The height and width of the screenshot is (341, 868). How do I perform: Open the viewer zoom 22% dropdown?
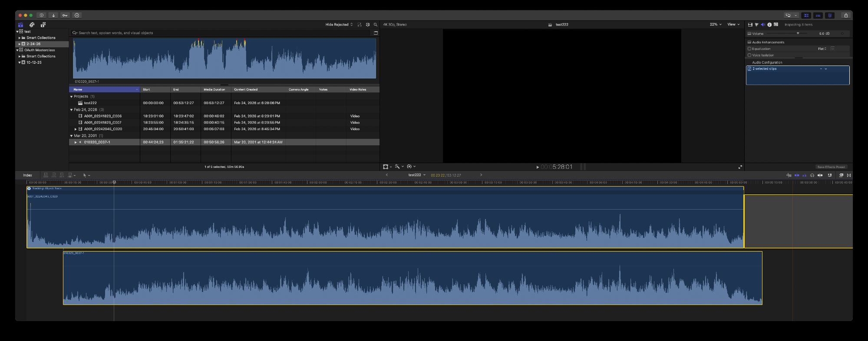click(715, 25)
